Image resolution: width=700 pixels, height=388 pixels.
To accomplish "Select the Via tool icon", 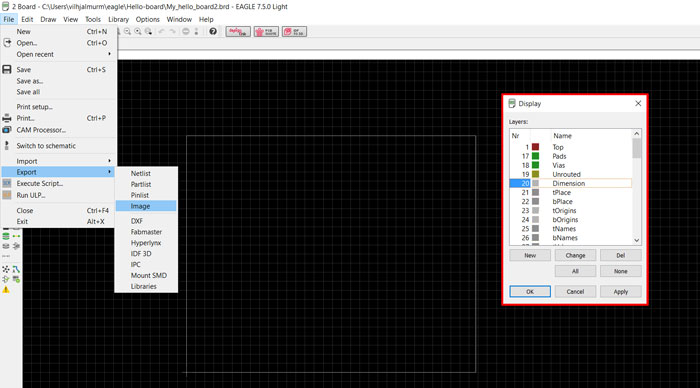I will (x=6, y=236).
